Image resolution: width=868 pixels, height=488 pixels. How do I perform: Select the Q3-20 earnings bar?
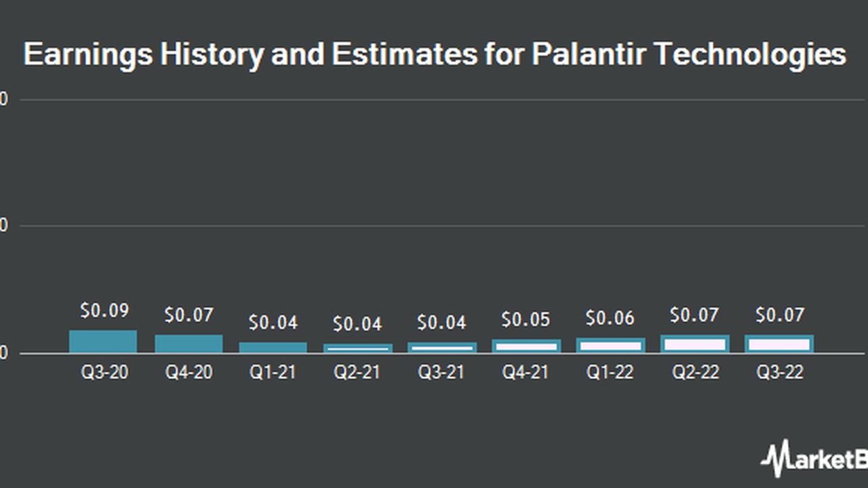(x=103, y=342)
